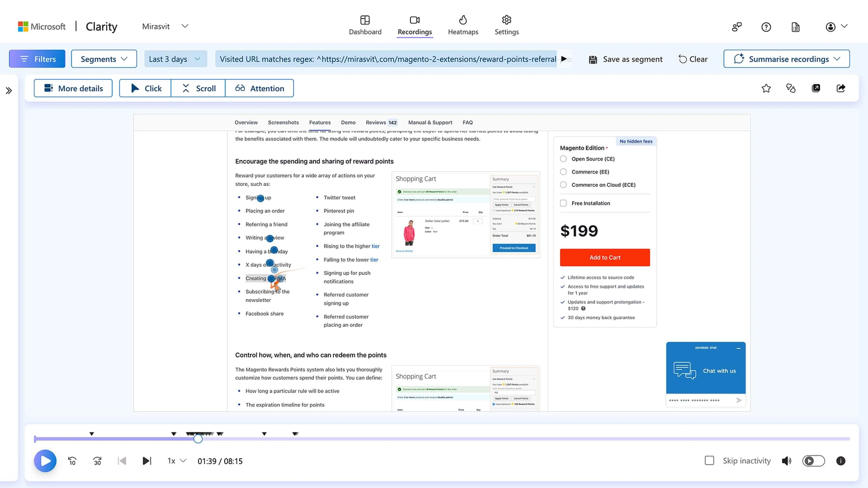Change the Last 3 days range

click(175, 59)
